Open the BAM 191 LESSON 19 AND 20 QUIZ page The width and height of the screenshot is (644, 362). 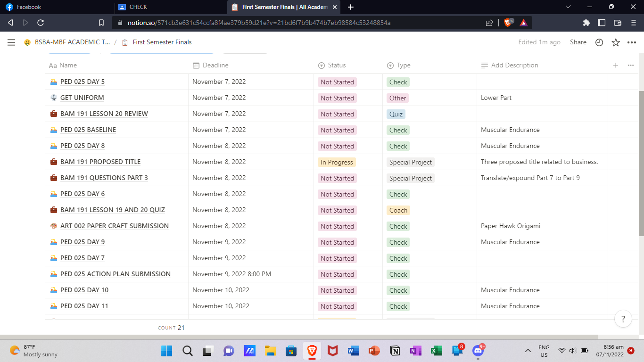click(x=113, y=210)
